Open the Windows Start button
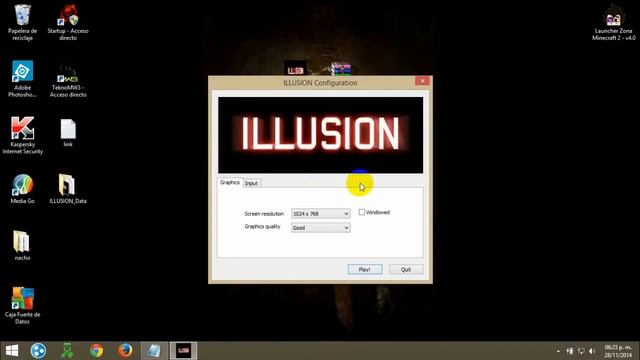This screenshot has height=360, width=640. tap(12, 351)
